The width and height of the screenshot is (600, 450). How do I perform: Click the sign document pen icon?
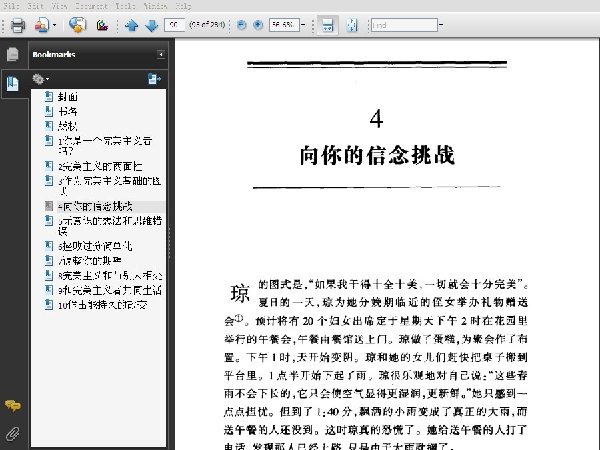(102, 25)
